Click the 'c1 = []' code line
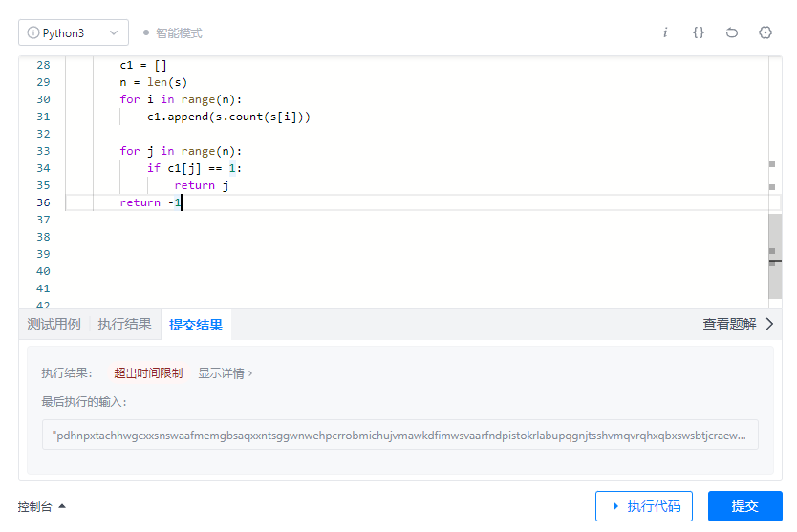797x532 pixels. 143,65
